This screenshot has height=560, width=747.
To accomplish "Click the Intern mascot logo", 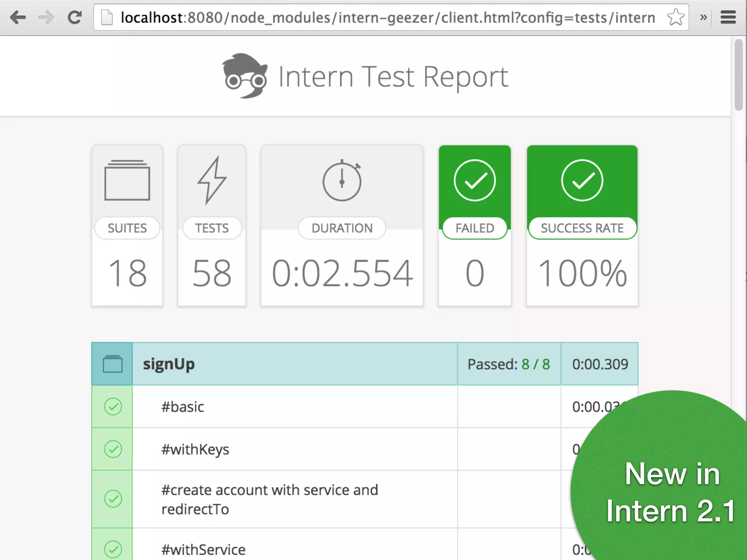I will pos(245,76).
